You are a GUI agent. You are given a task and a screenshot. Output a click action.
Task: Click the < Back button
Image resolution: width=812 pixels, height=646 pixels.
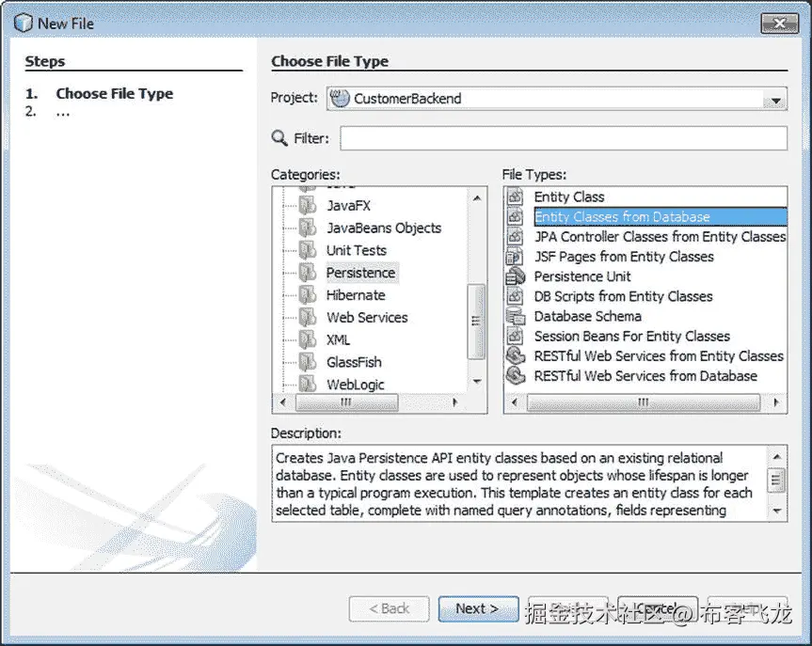click(x=389, y=608)
